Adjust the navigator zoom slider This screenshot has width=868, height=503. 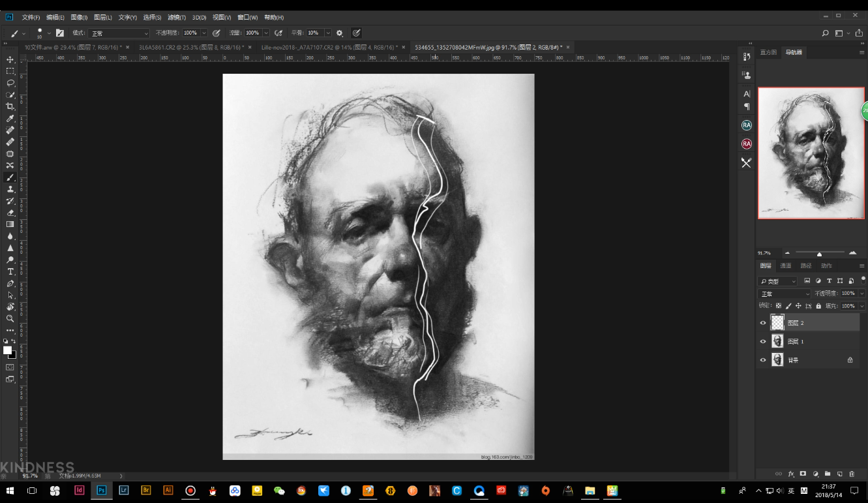(x=819, y=254)
